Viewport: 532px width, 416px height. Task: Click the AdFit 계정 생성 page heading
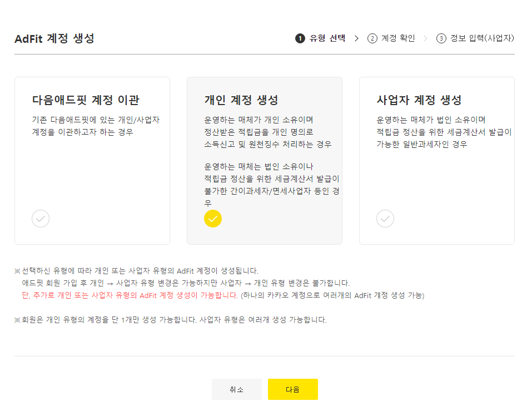54,38
